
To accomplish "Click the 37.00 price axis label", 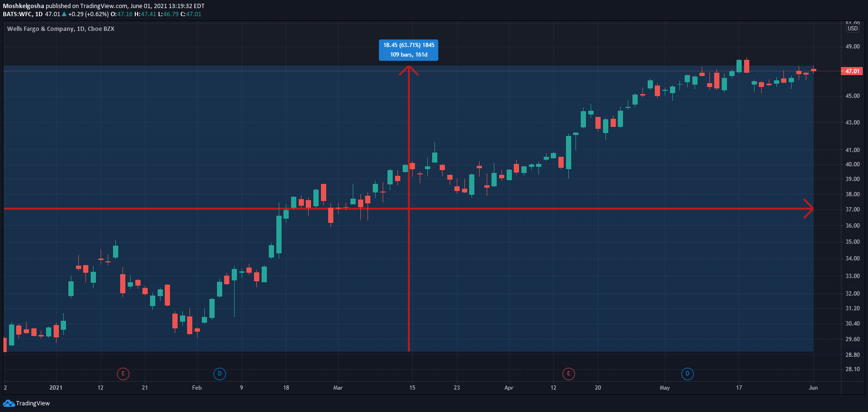I will (x=852, y=210).
